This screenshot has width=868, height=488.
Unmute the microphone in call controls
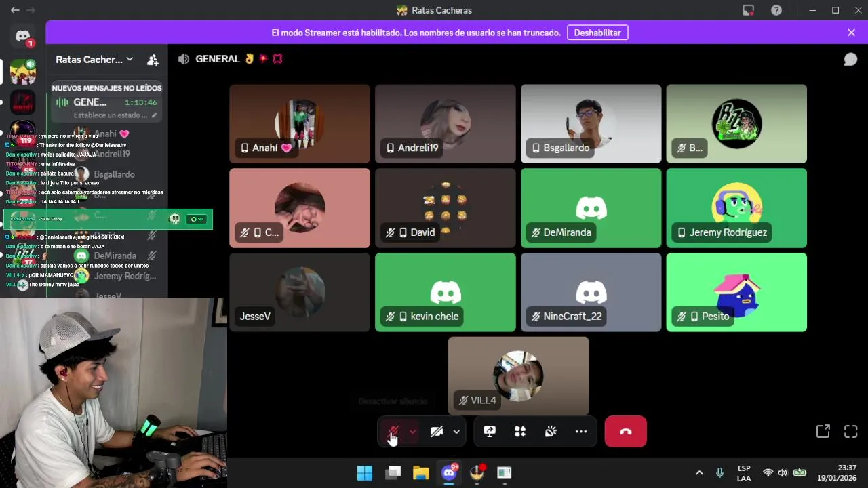(393, 432)
